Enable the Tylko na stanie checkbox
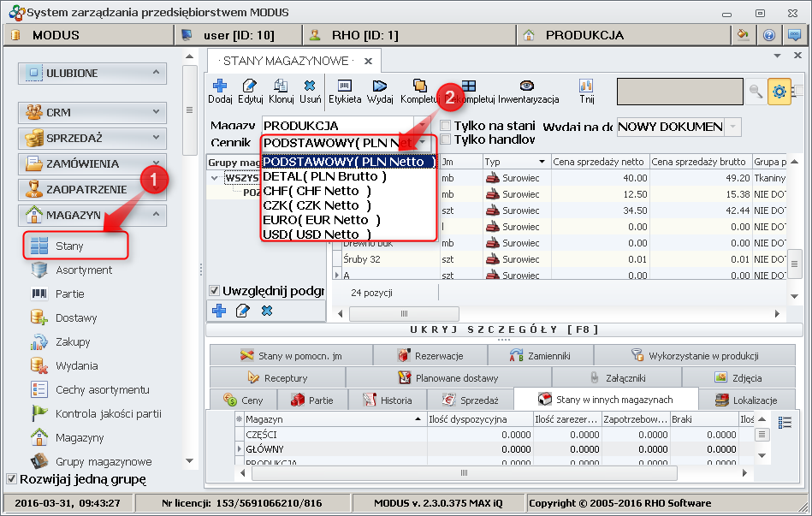The width and height of the screenshot is (812, 516). tap(445, 126)
